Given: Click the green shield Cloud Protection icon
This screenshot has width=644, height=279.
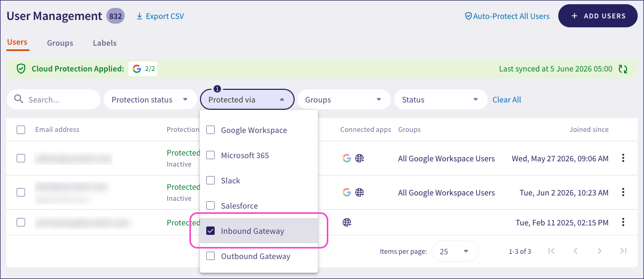Looking at the screenshot, I should (21, 69).
